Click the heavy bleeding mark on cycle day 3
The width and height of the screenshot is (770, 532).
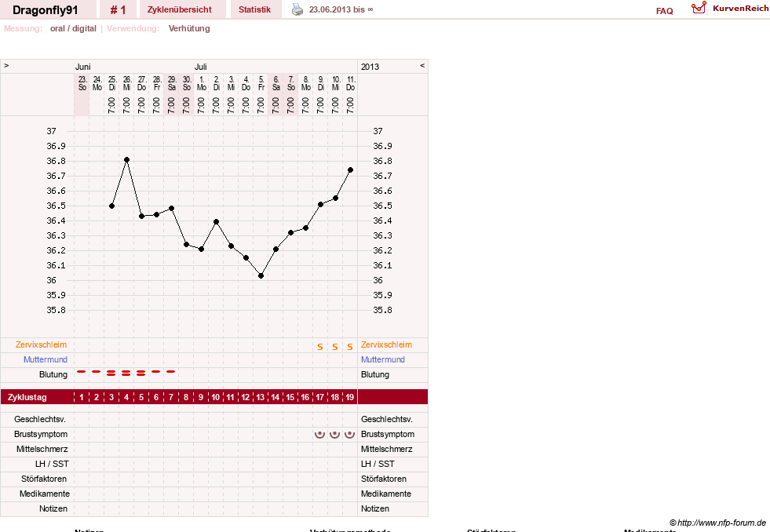(x=111, y=373)
